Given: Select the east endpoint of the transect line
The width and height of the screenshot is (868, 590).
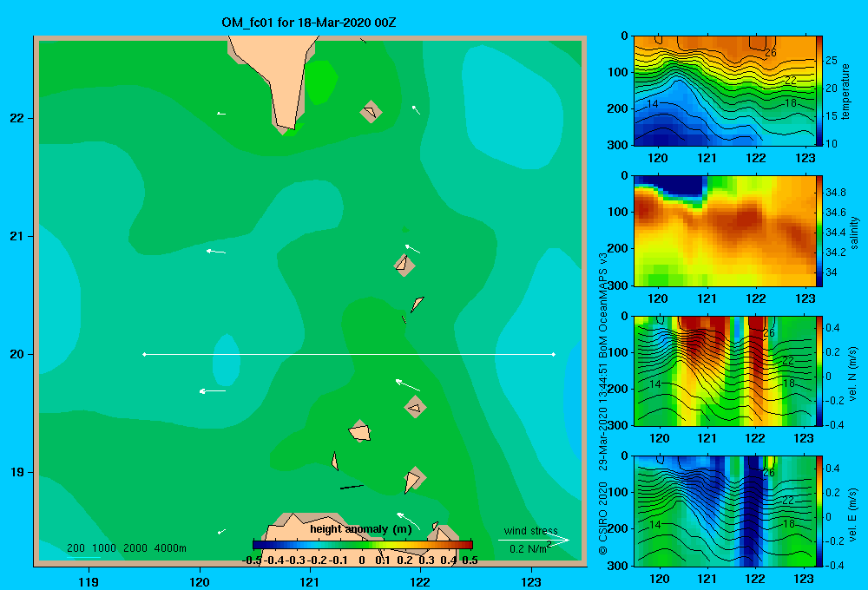Looking at the screenshot, I should pos(554,354).
